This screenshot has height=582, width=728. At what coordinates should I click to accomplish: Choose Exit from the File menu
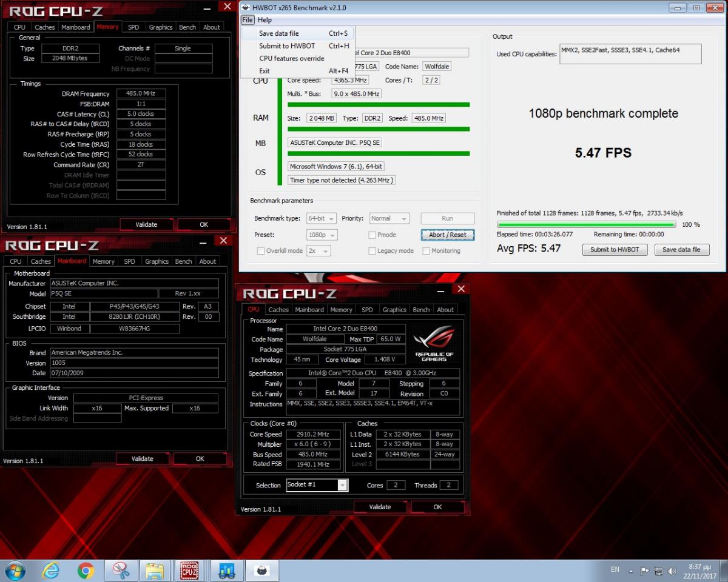pyautogui.click(x=297, y=71)
